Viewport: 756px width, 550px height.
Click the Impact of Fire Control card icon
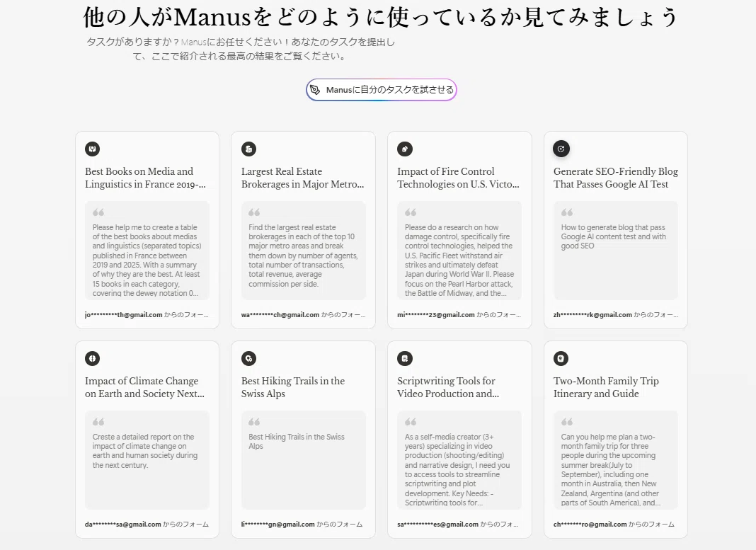click(405, 149)
